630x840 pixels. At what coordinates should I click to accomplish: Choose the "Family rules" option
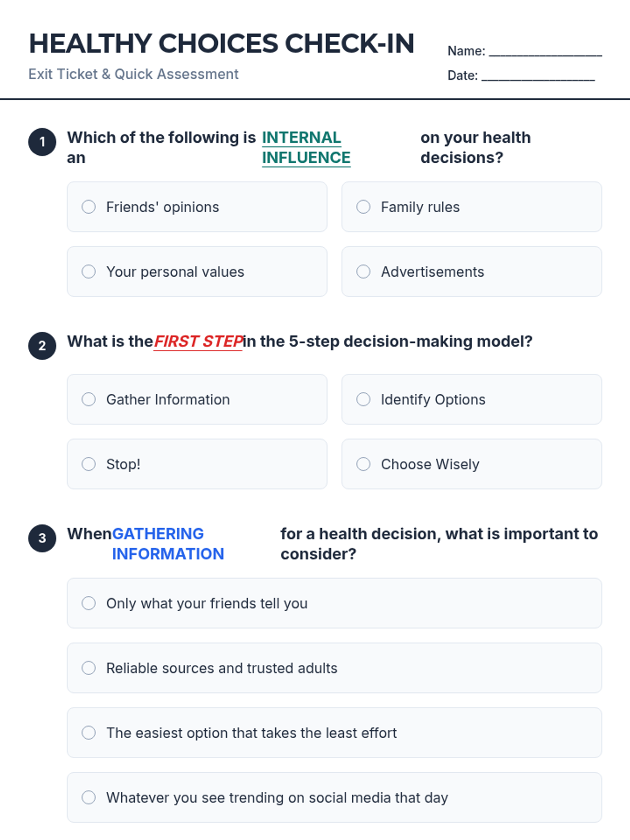363,207
